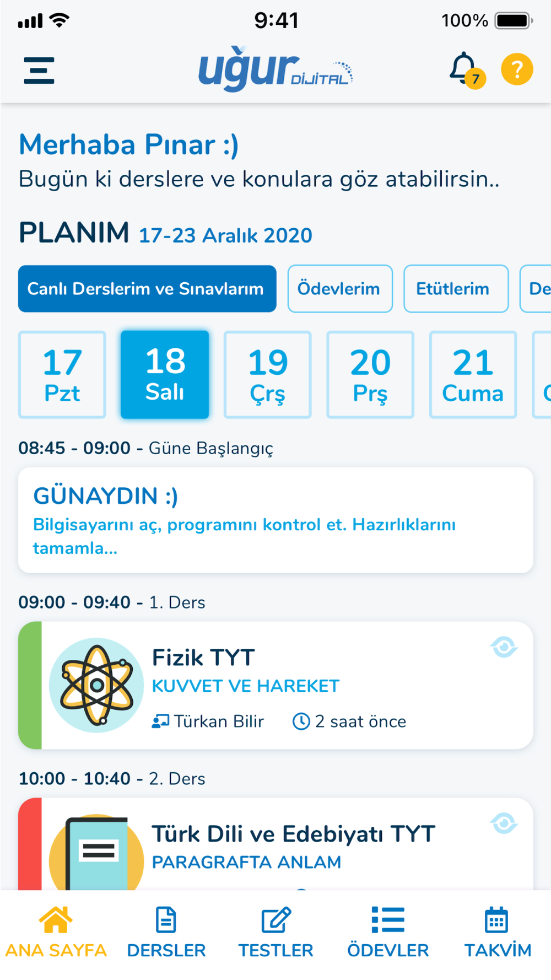Open Dersler from bottom navigation
The width and height of the screenshot is (551, 980).
pos(166,933)
